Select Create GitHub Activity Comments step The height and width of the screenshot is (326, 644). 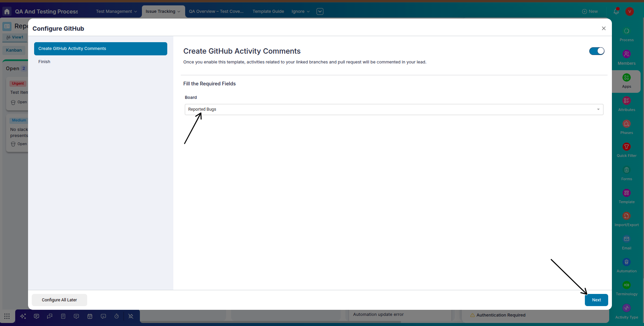click(101, 49)
